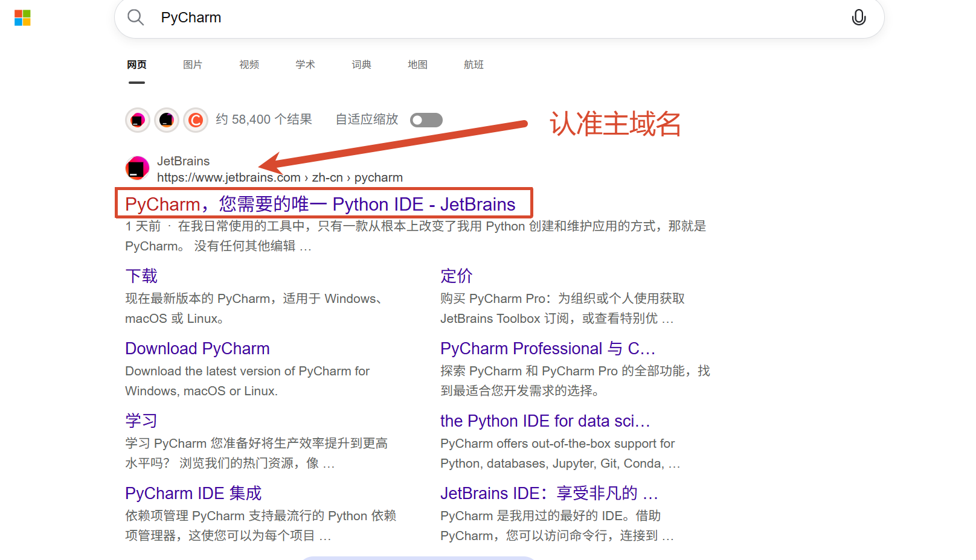This screenshot has height=560, width=976.
Task: Click the search box containing PyCharm
Action: 499,18
